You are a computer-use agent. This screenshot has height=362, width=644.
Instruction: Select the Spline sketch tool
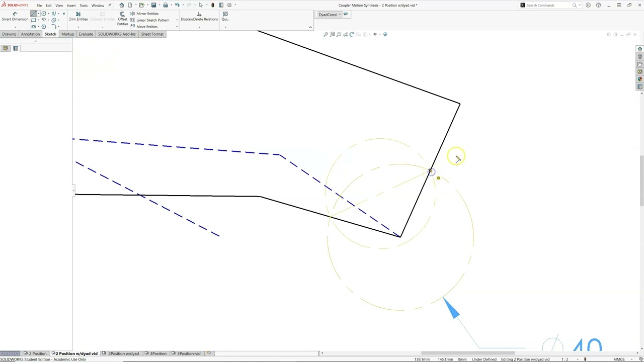point(54,14)
